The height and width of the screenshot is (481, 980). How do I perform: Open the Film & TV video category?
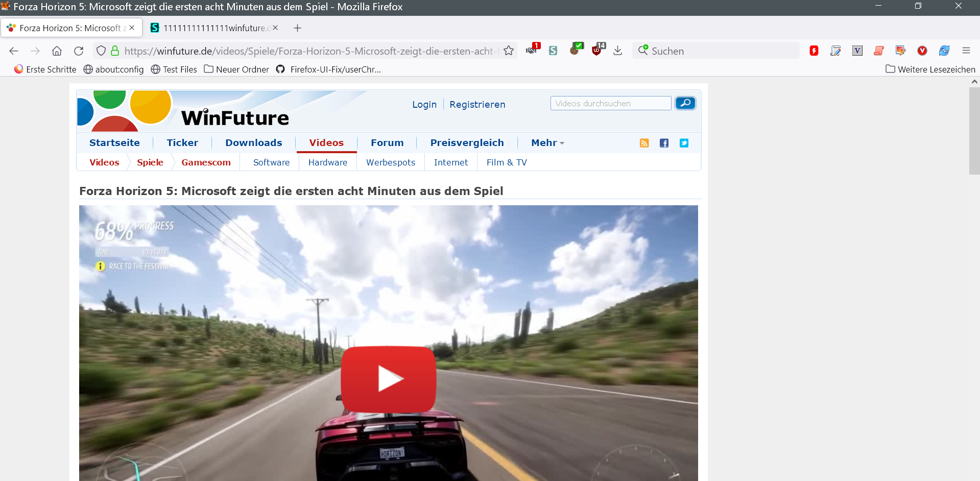[x=507, y=162]
